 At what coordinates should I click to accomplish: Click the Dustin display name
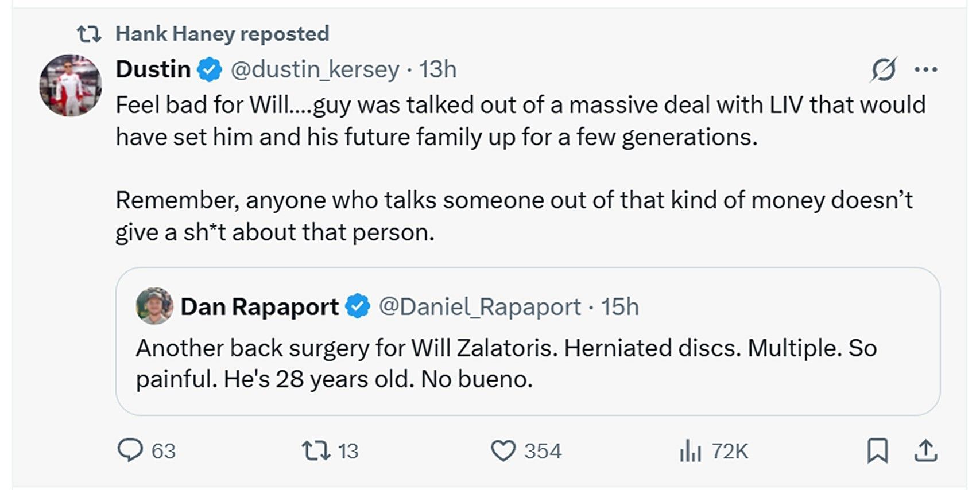coord(153,70)
